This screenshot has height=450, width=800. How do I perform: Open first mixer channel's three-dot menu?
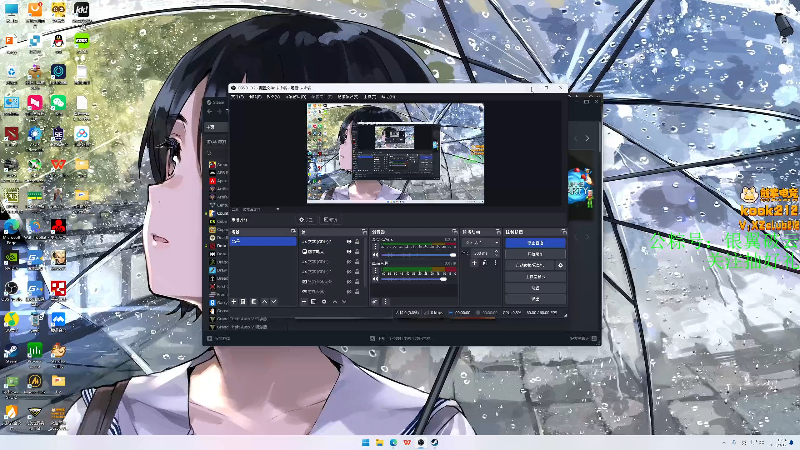(376, 246)
